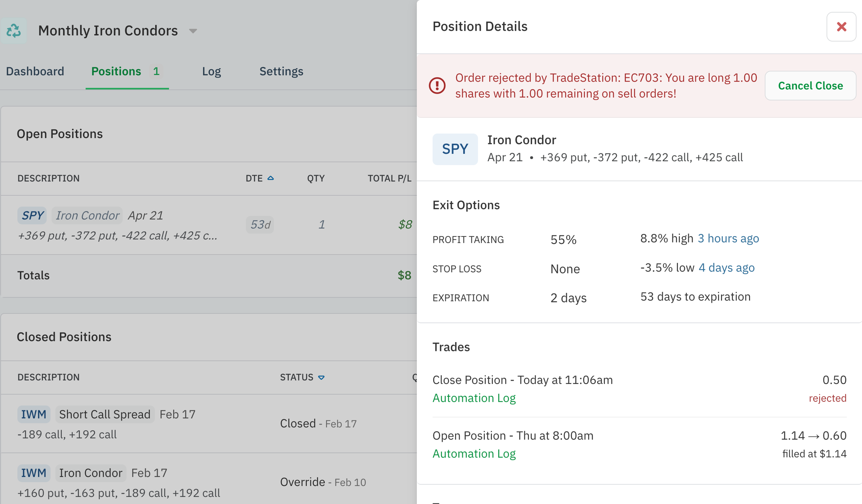
Task: Close the Position Details panel
Action: (x=841, y=26)
